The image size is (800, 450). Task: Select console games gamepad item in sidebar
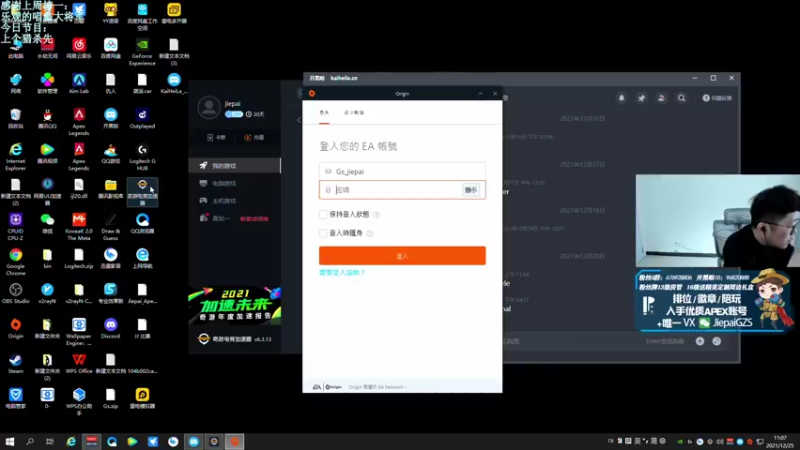pos(234,201)
